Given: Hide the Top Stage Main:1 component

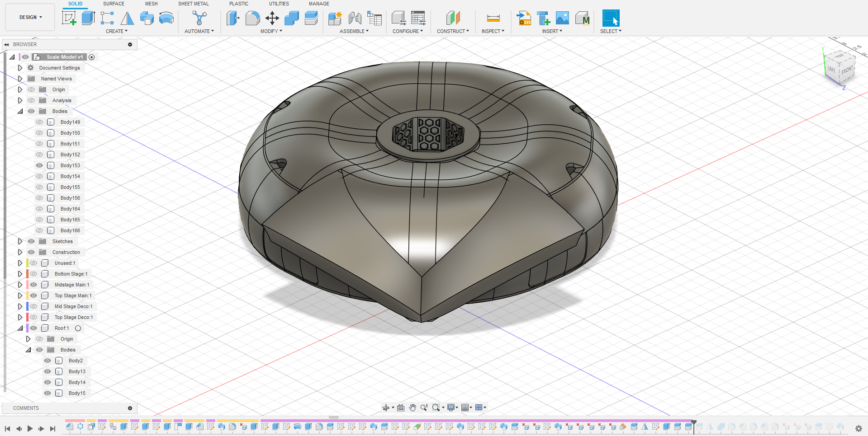Looking at the screenshot, I should click(x=33, y=295).
